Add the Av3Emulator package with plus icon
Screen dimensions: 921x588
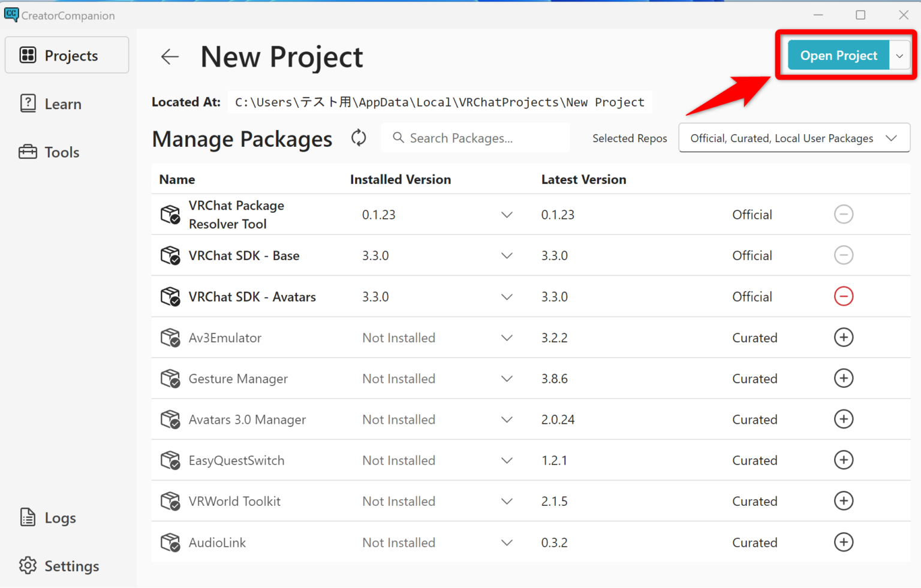coord(843,337)
